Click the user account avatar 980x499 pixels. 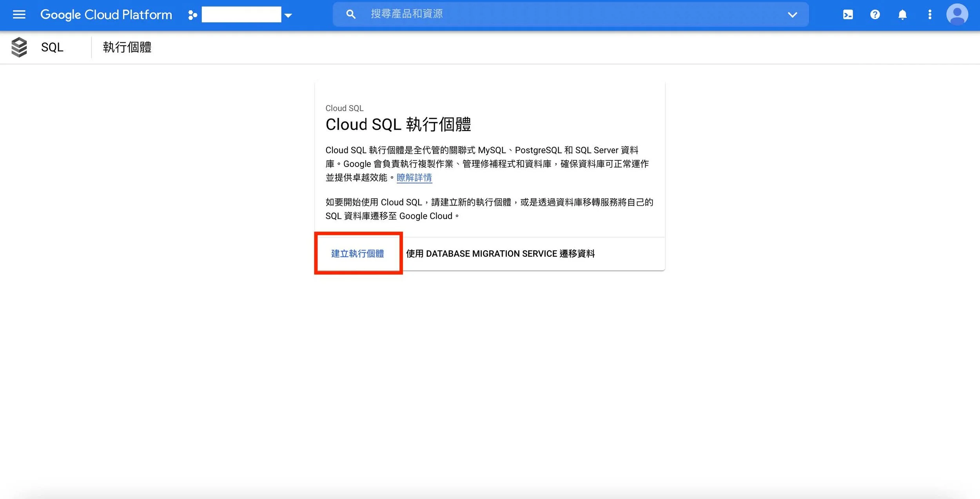tap(957, 15)
